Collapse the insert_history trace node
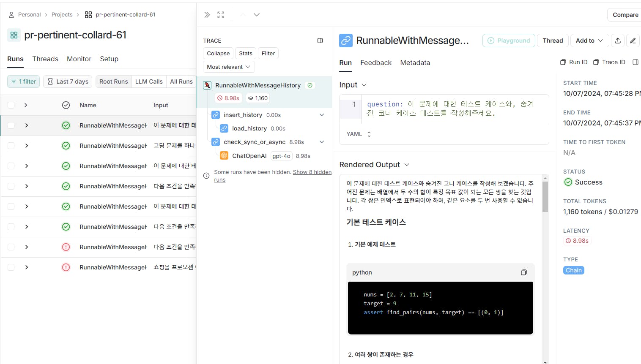The height and width of the screenshot is (364, 641). pos(322,115)
